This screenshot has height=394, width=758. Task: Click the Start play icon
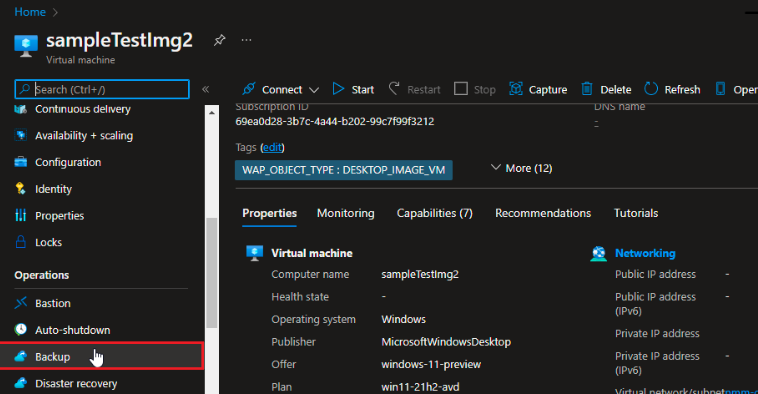(x=338, y=89)
